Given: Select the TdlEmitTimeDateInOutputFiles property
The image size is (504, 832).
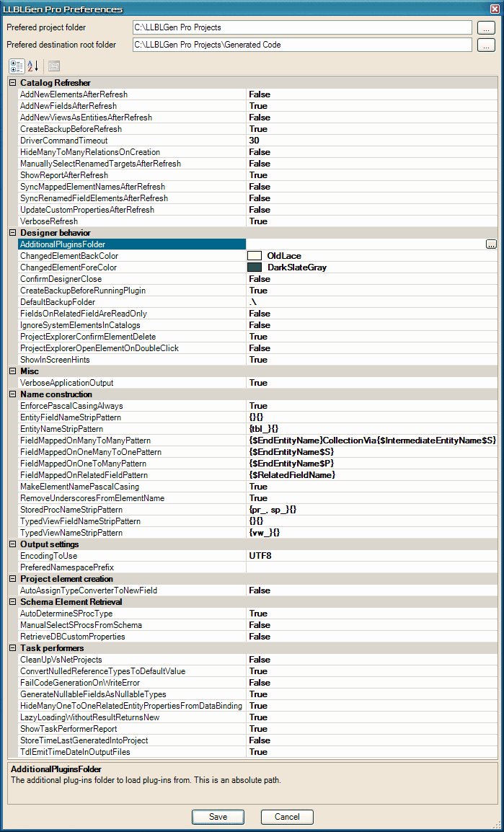Looking at the screenshot, I should (x=75, y=752).
